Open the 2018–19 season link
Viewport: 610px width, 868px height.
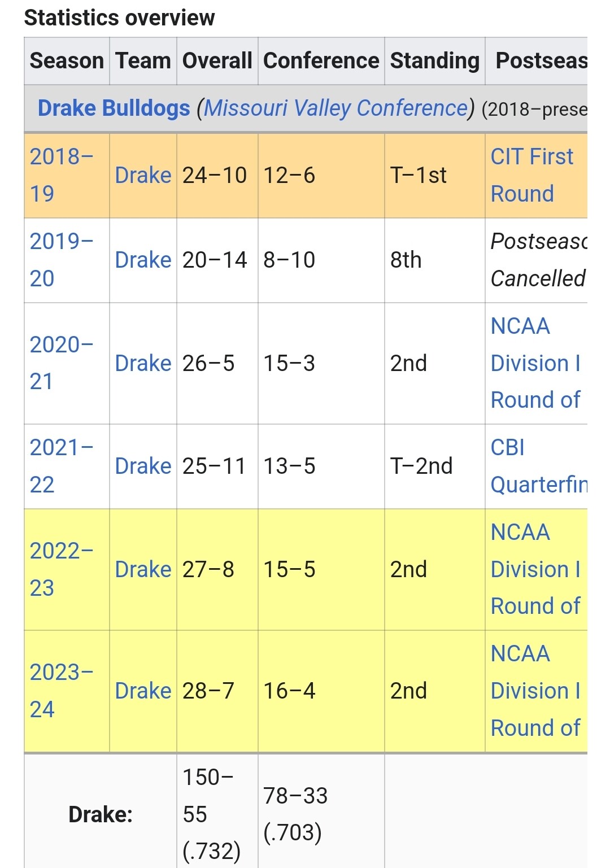(x=61, y=175)
